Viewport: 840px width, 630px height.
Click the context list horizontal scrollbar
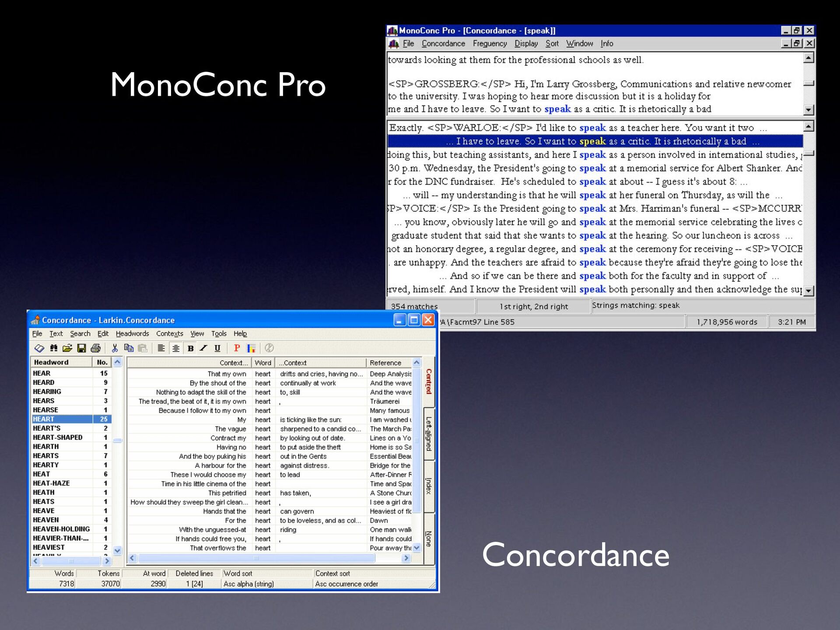click(269, 558)
